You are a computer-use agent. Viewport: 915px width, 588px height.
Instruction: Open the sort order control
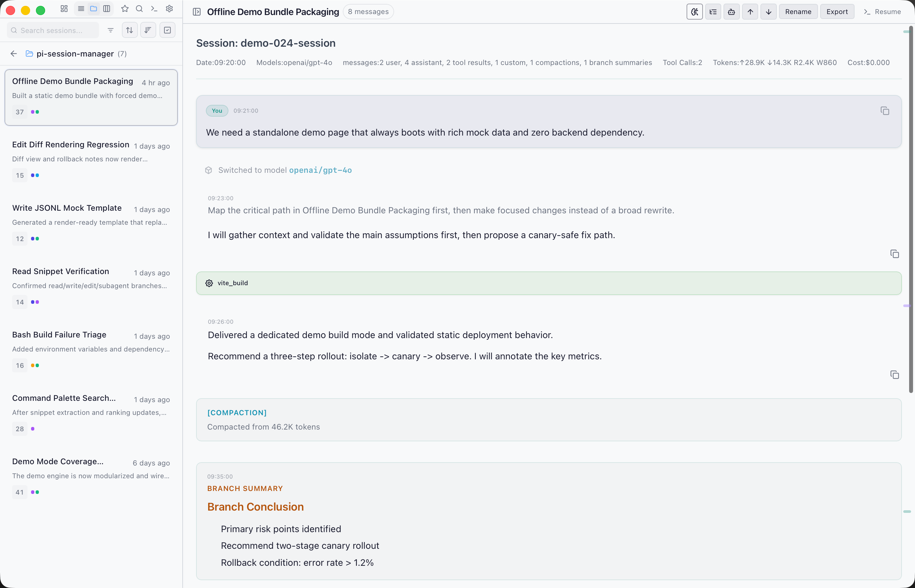129,30
